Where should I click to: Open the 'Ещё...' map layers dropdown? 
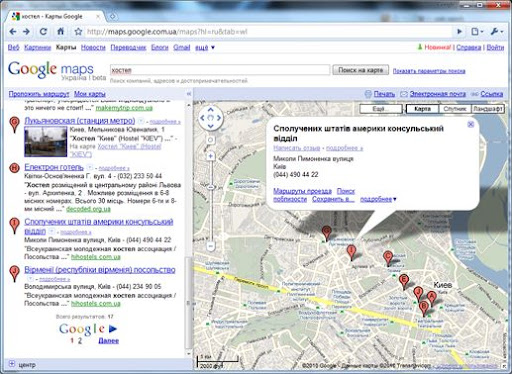pos(381,109)
